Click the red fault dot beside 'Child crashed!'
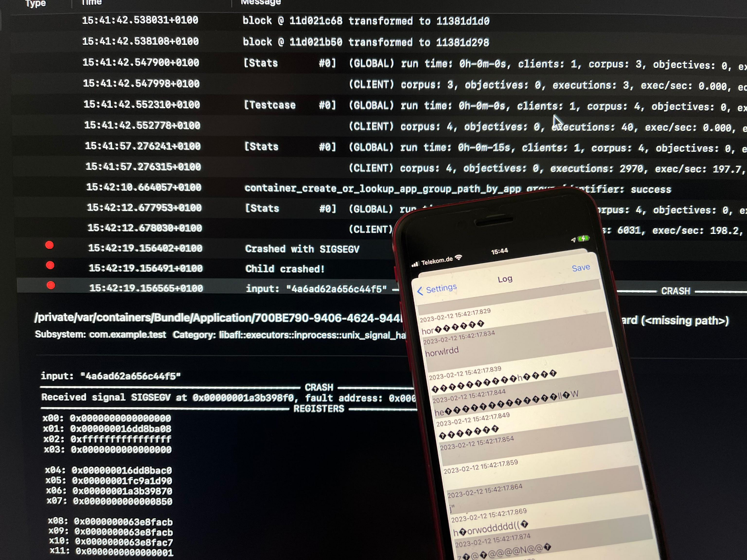Viewport: 747px width, 560px height. pyautogui.click(x=50, y=265)
